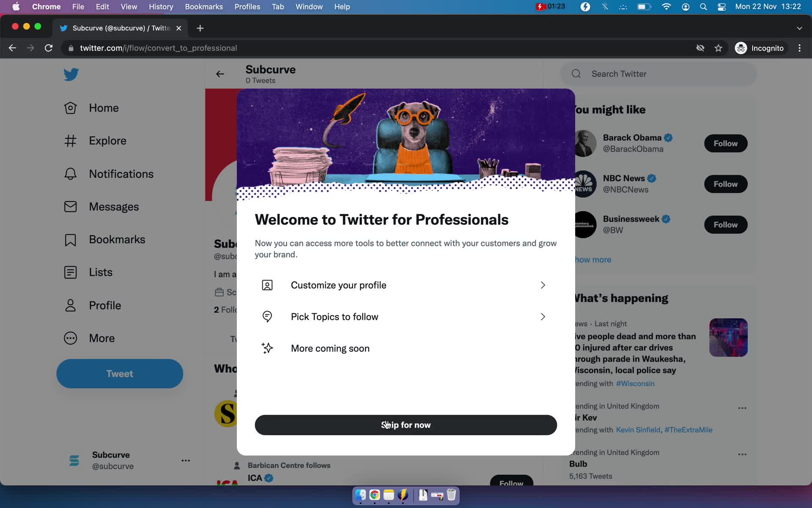Screen dimensions: 812x508
Task: Expand Pick Topics to follow option
Action: (x=542, y=317)
